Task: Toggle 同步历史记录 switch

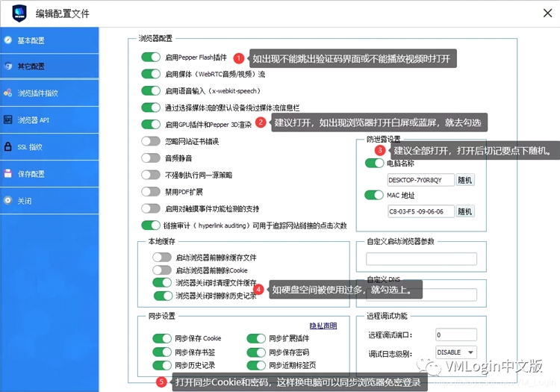Action: [x=162, y=365]
